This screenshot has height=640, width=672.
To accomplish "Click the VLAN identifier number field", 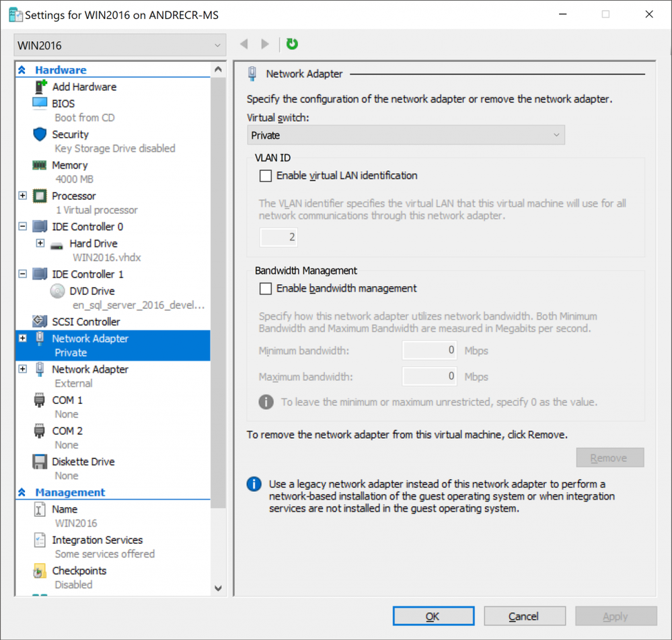I will point(278,237).
